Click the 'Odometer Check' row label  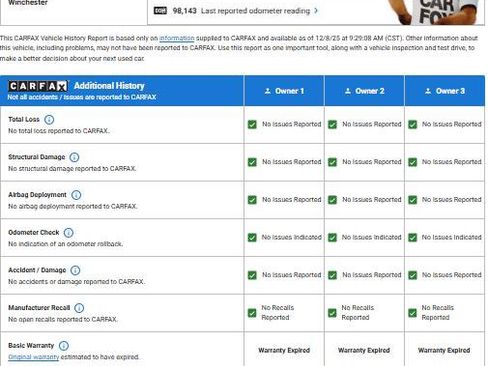coord(33,232)
